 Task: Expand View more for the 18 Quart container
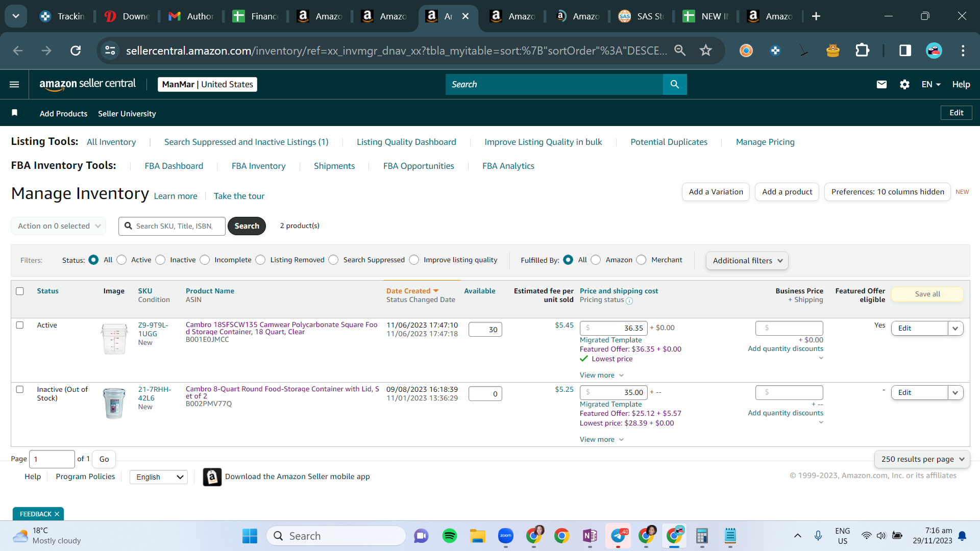click(602, 375)
